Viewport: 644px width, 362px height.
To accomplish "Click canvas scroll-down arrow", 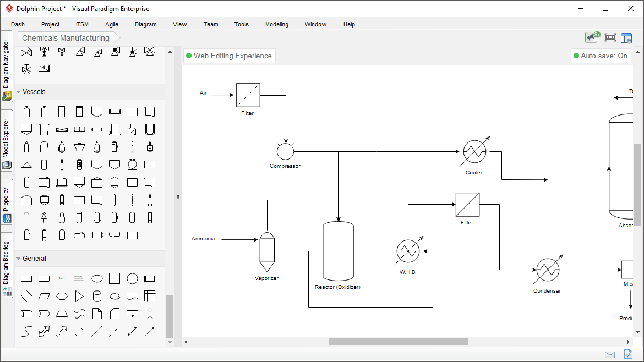I will point(637,332).
